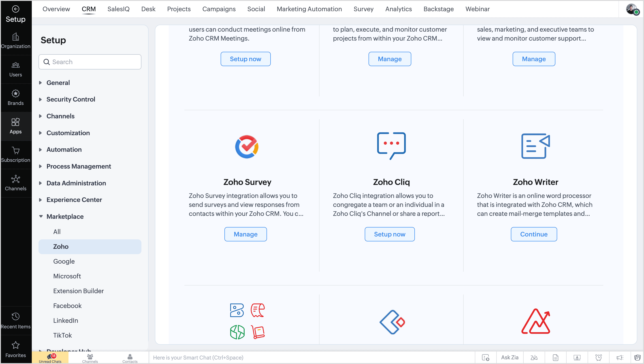The height and width of the screenshot is (364, 644).
Task: Click Continue under Zoho Writer
Action: pyautogui.click(x=533, y=234)
